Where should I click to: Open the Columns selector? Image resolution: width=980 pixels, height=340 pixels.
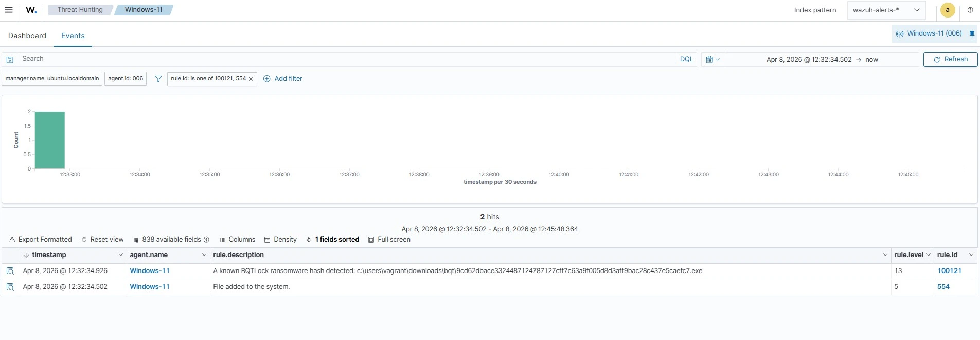[237, 240]
